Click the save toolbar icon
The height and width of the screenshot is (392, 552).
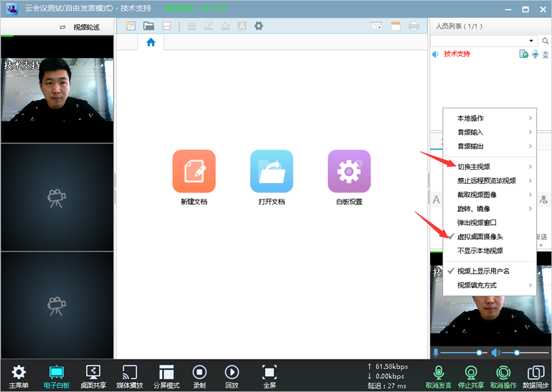click(166, 26)
